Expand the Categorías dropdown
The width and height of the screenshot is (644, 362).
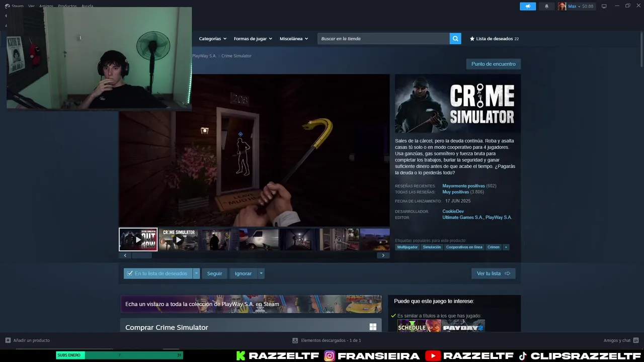(x=212, y=39)
